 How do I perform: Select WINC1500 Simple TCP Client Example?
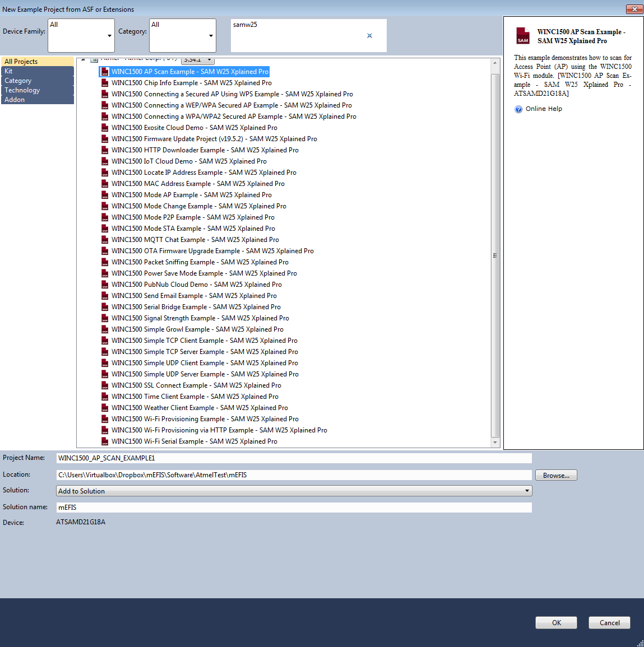[205, 341]
